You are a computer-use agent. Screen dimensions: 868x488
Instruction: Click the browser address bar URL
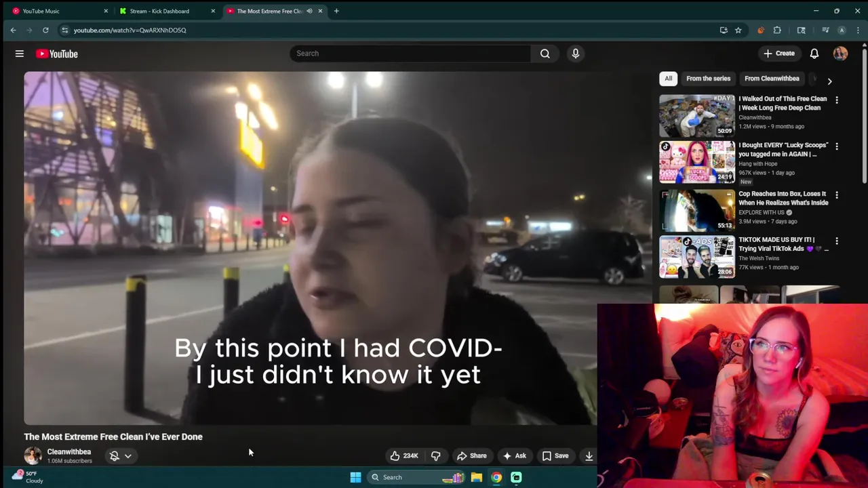point(130,30)
